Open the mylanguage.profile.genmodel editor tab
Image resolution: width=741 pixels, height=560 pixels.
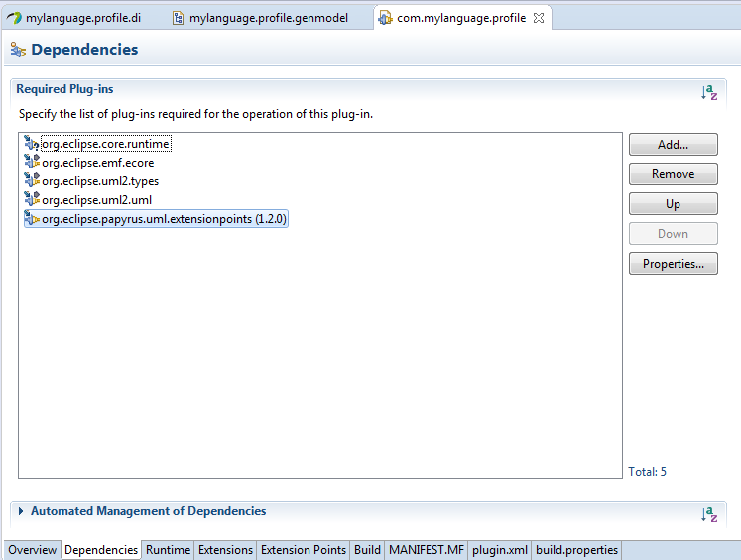(x=269, y=18)
